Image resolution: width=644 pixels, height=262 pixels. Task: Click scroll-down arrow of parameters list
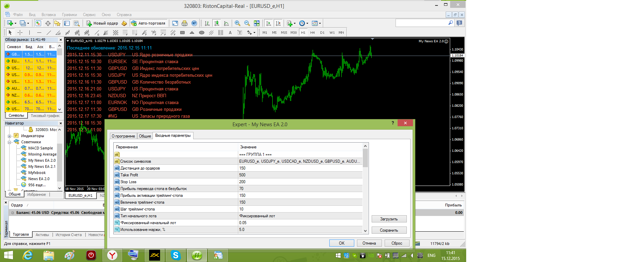tap(365, 231)
